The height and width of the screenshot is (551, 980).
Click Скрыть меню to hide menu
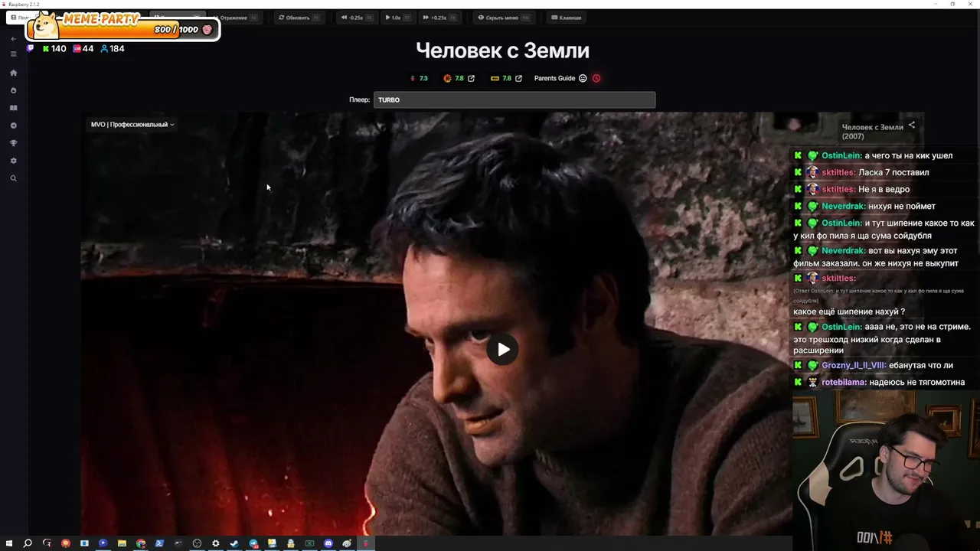[503, 18]
